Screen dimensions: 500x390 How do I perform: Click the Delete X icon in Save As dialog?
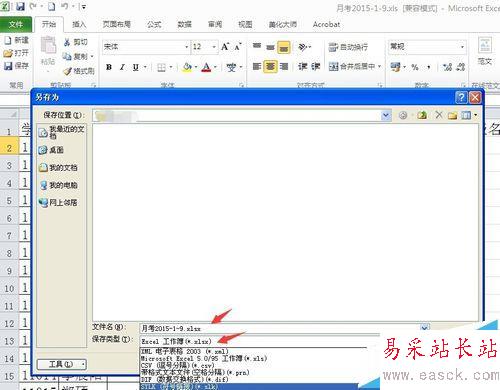439,115
